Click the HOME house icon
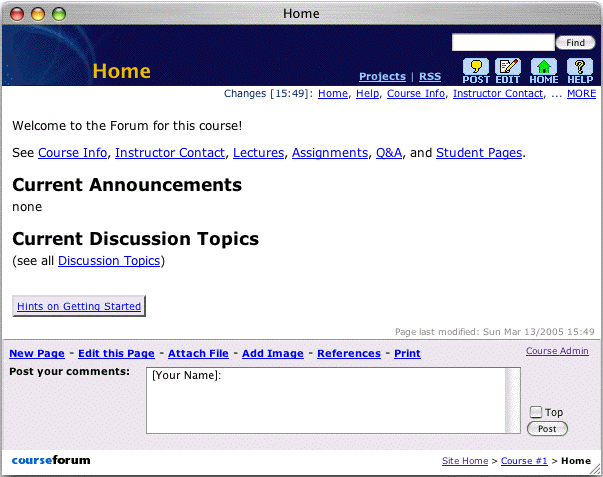603x477 pixels. 544,71
